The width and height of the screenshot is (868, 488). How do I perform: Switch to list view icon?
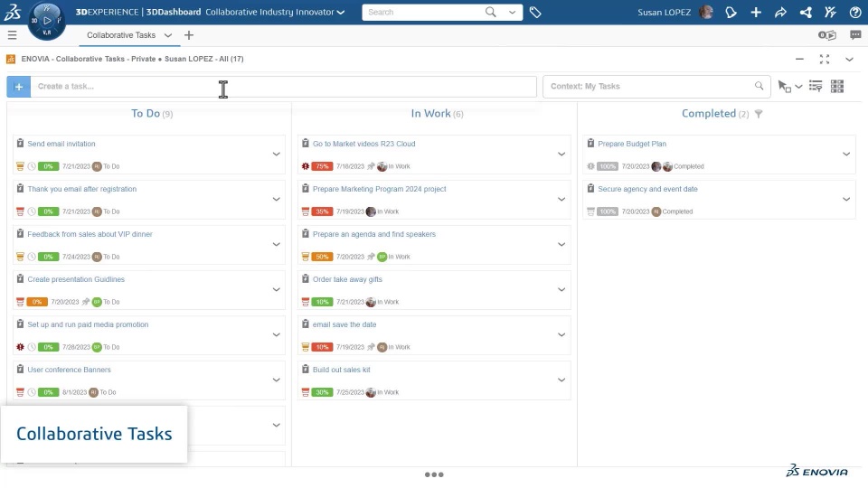816,87
